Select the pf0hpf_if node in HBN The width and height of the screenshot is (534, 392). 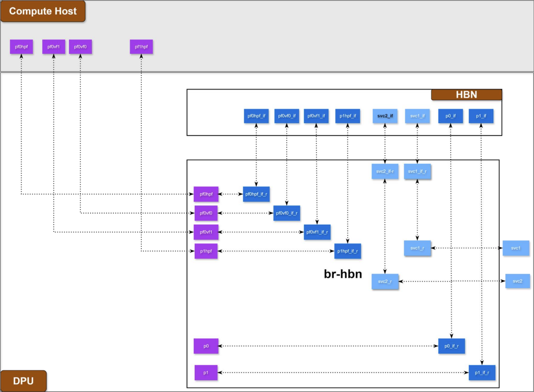pos(256,116)
